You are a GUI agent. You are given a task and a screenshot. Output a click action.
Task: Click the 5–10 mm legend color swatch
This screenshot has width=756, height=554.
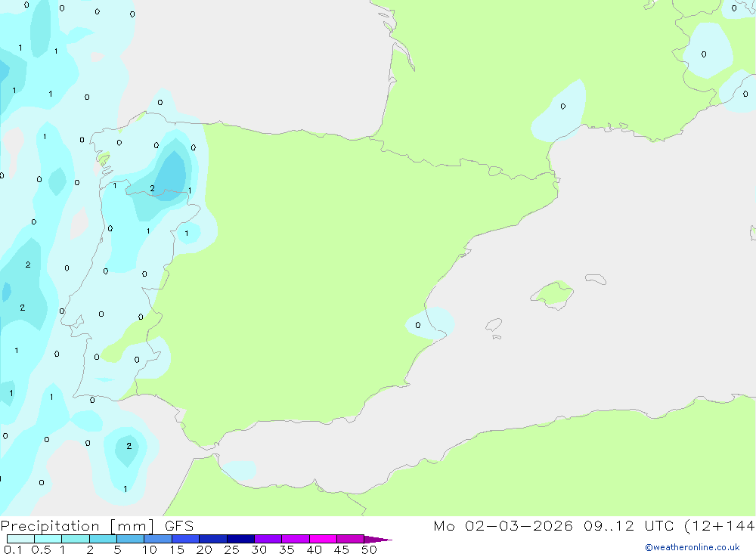coord(131,539)
